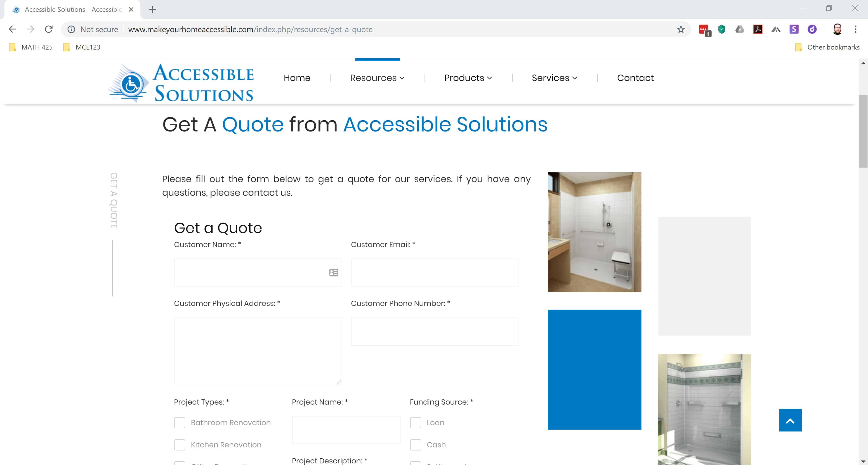Reload the current page
Image resolution: width=868 pixels, height=465 pixels.
pyautogui.click(x=49, y=29)
